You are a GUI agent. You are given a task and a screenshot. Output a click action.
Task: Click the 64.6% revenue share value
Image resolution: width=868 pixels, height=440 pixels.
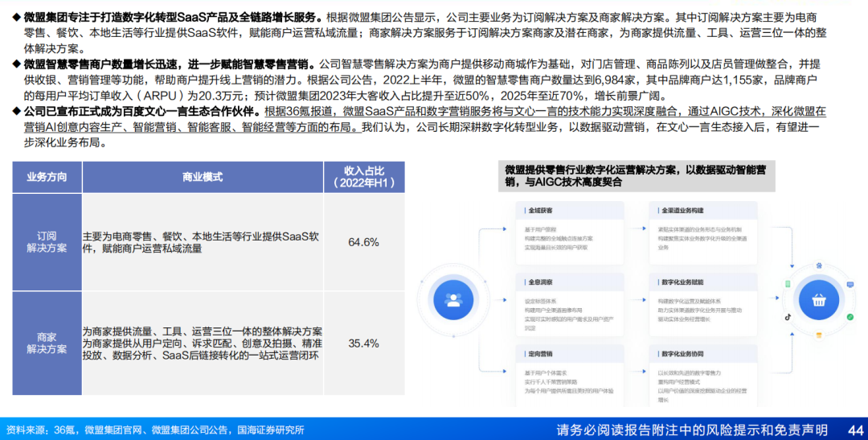(x=364, y=242)
